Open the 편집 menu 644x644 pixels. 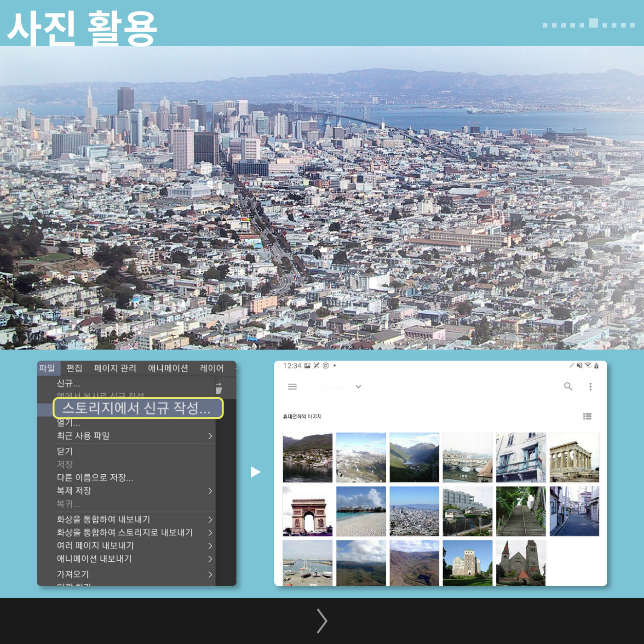tap(74, 368)
